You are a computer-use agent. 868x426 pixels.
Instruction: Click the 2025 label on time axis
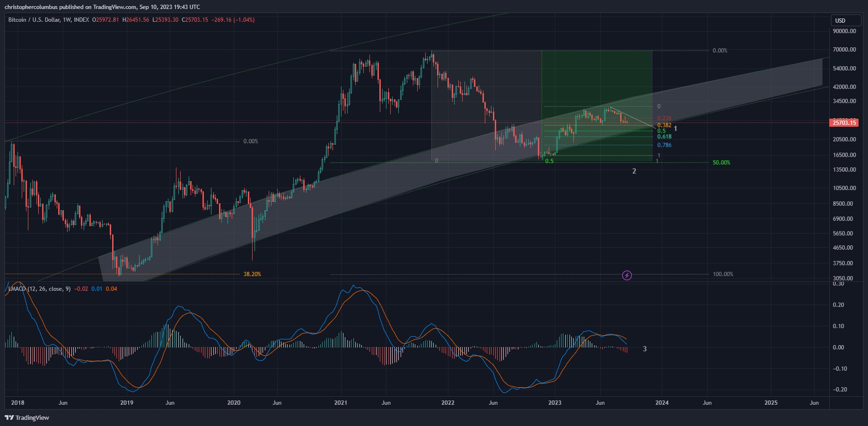(771, 403)
